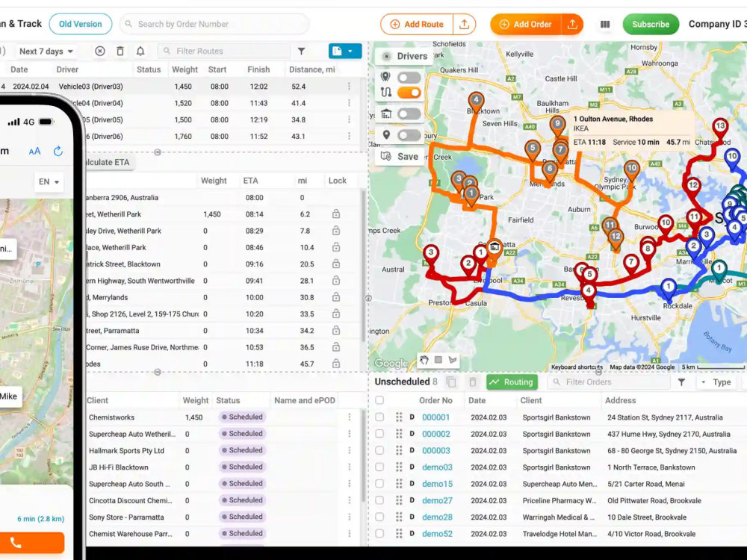Click the Status column header in routes
The image size is (747, 560).
click(x=149, y=69)
